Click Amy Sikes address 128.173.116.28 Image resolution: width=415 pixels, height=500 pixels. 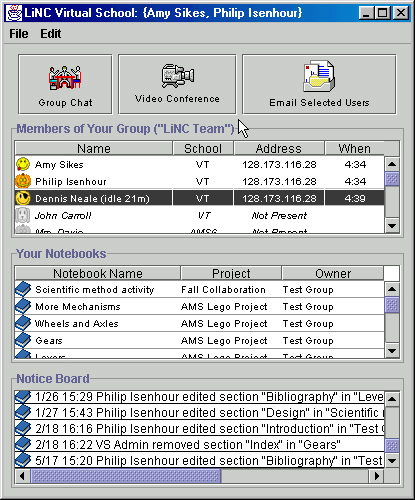(x=279, y=164)
